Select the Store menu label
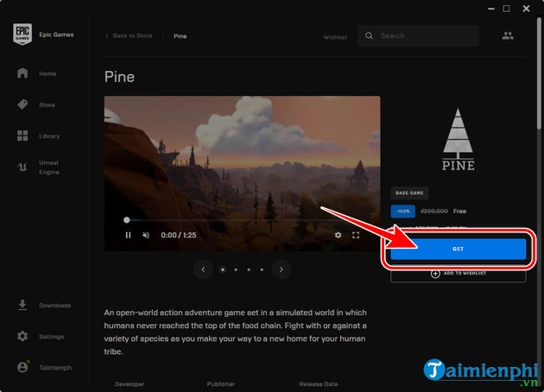 [47, 104]
